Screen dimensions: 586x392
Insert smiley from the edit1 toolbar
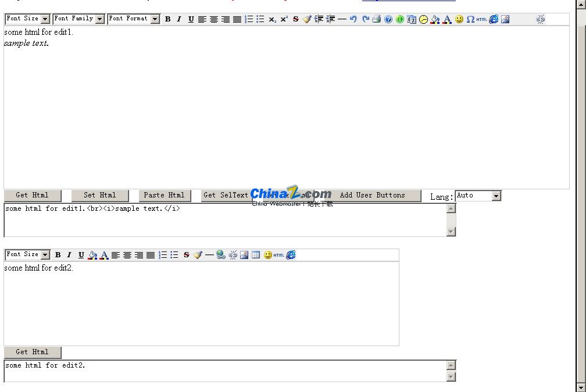pyautogui.click(x=459, y=19)
